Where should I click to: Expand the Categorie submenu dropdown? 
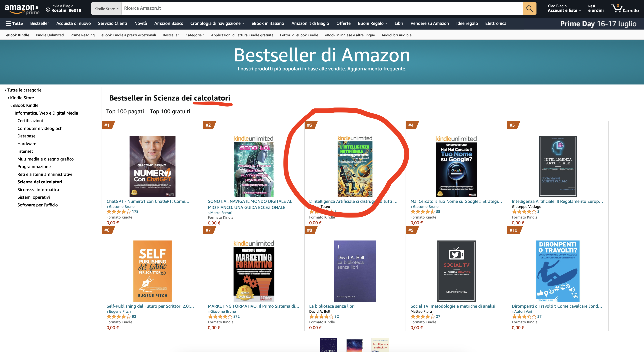pos(195,35)
